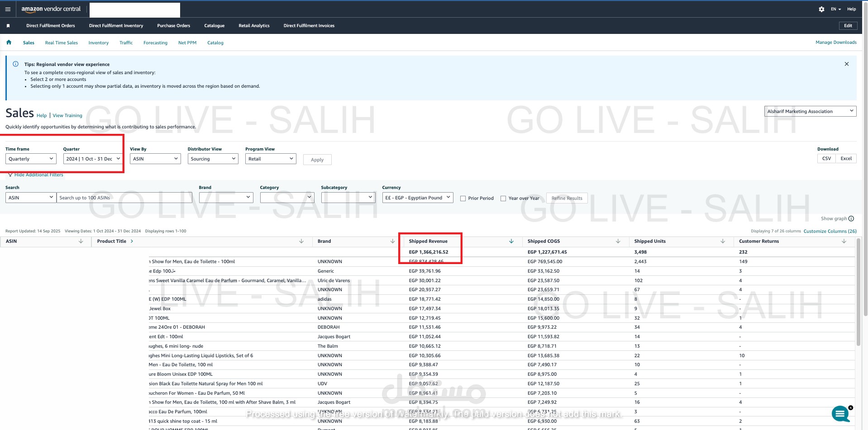Open Manage Downloads link
Image resolution: width=868 pixels, height=430 pixels.
point(836,43)
